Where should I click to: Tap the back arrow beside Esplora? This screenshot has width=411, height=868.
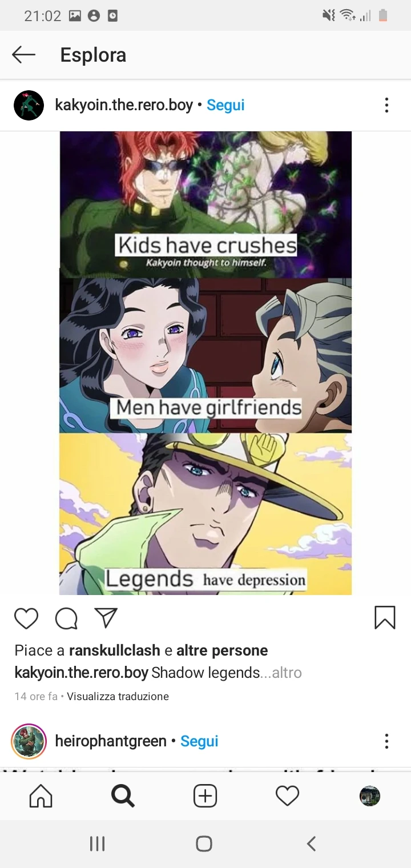click(x=23, y=55)
